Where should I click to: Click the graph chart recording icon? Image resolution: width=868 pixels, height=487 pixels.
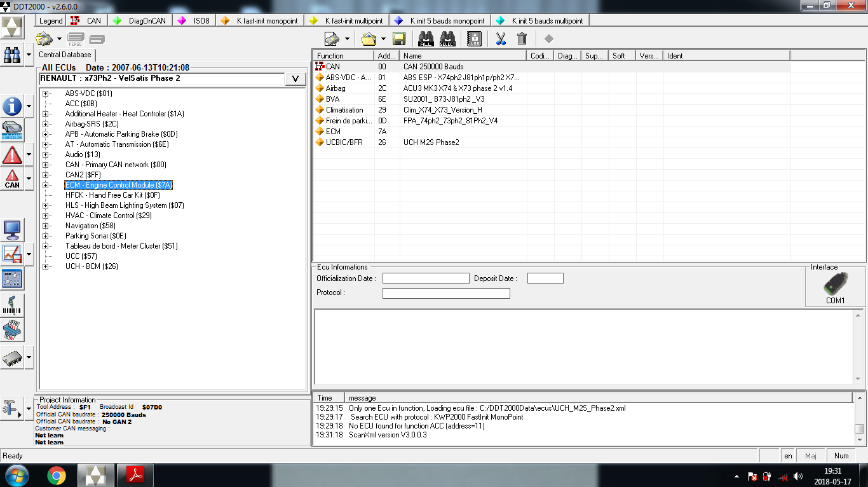click(12, 254)
